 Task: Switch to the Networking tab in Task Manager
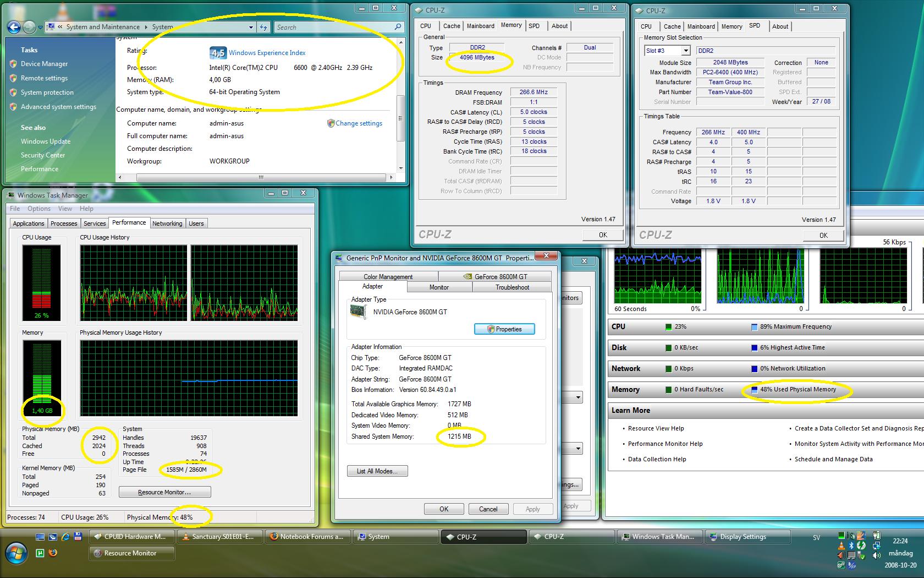[x=167, y=223]
